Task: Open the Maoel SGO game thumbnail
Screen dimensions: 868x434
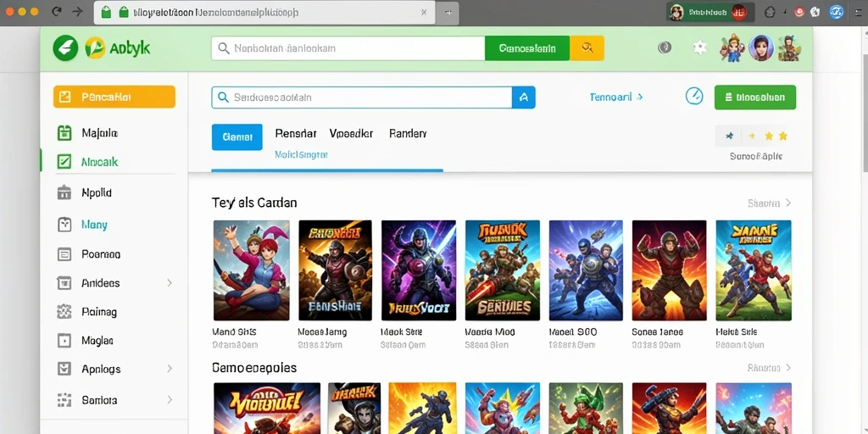Action: (586, 270)
